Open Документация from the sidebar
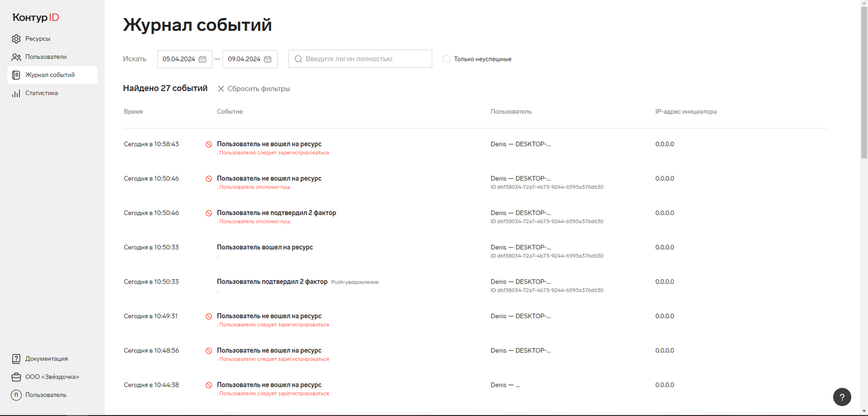The height and width of the screenshot is (416, 868). pos(52,359)
